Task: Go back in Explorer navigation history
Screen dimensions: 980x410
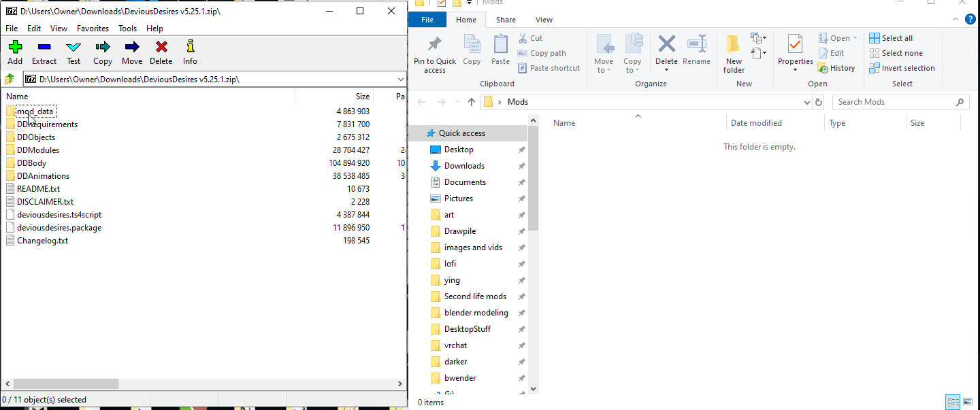Action: (421, 102)
